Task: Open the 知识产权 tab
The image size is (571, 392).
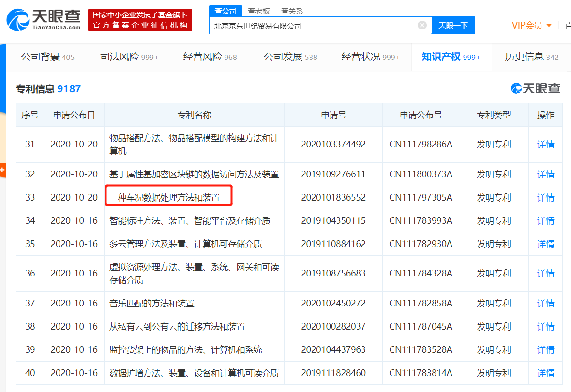Action: click(451, 57)
